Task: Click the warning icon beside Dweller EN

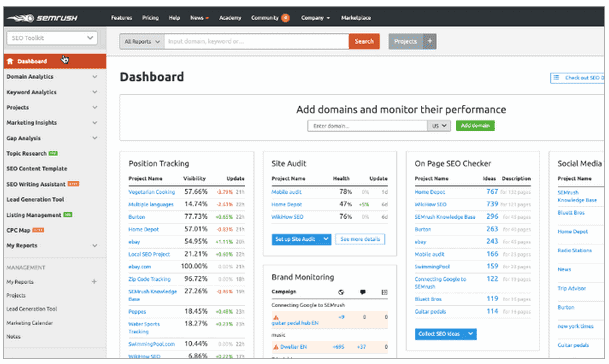Action: 276,347
